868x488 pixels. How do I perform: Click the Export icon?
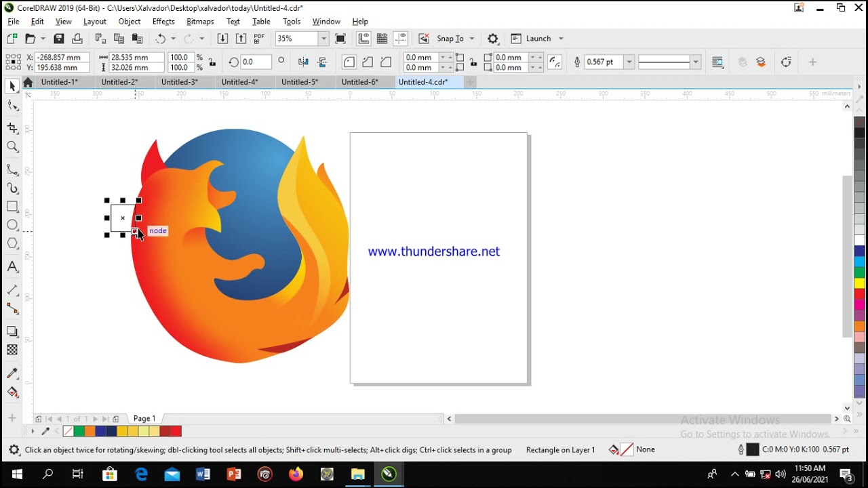click(x=241, y=39)
